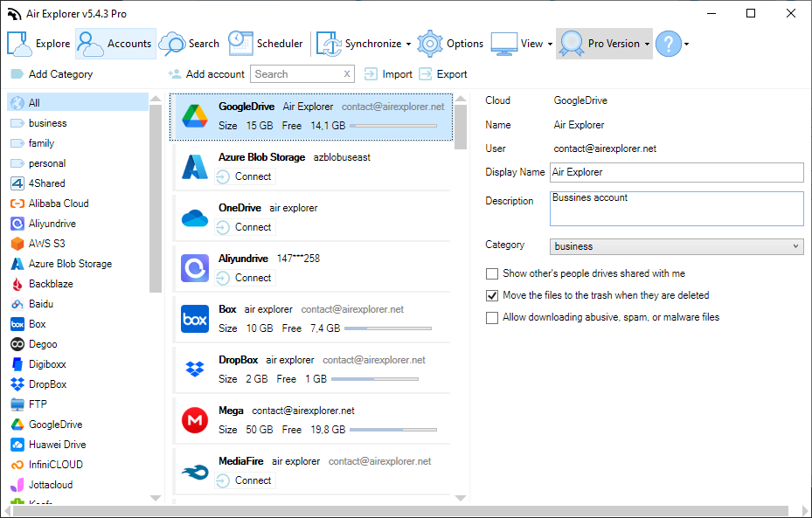The image size is (812, 518).
Task: Select Backblaze in sidebar
Action: pyautogui.click(x=78, y=284)
